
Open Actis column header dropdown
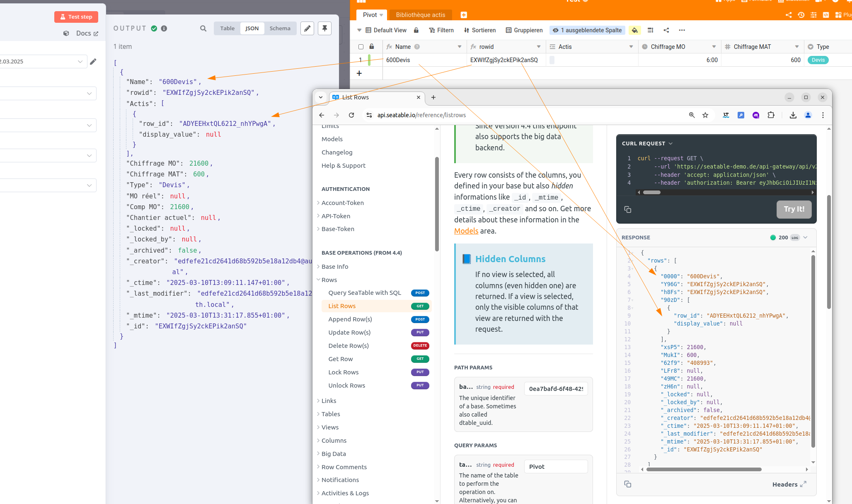[x=631, y=47]
